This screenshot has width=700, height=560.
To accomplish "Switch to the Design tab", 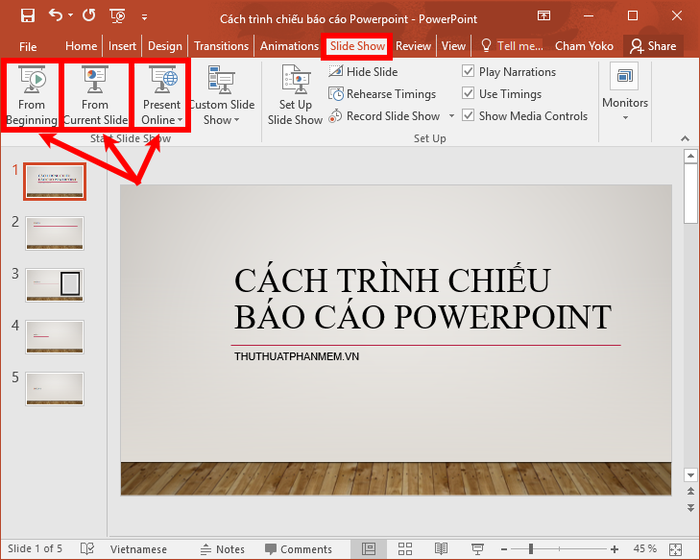I will pyautogui.click(x=165, y=46).
